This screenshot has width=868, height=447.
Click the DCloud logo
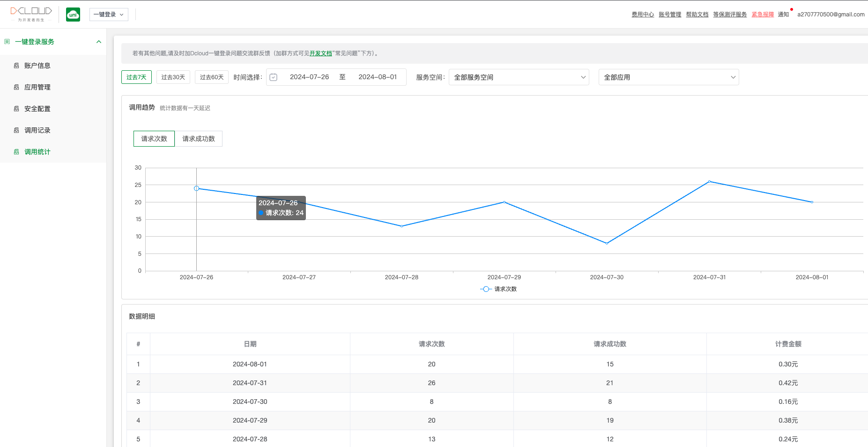pyautogui.click(x=31, y=14)
